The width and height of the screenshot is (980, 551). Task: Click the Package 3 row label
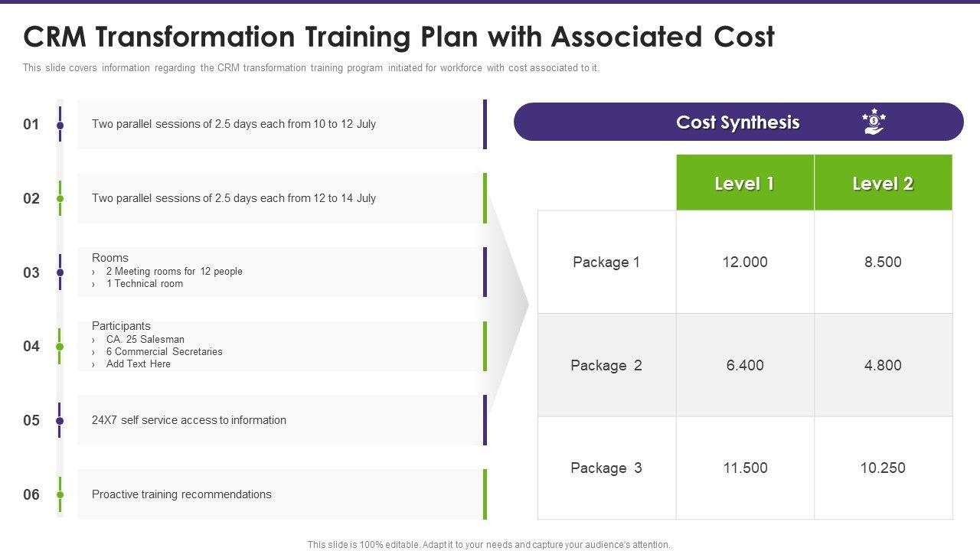pos(606,468)
